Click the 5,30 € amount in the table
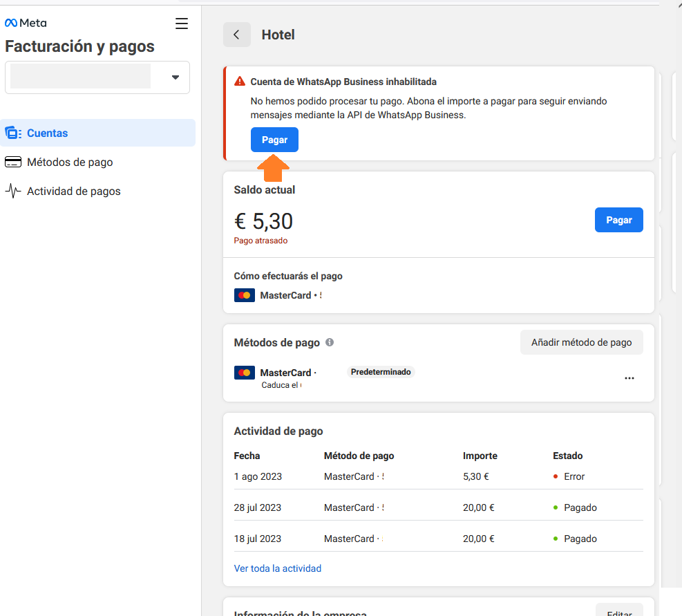682x616 pixels. [476, 477]
